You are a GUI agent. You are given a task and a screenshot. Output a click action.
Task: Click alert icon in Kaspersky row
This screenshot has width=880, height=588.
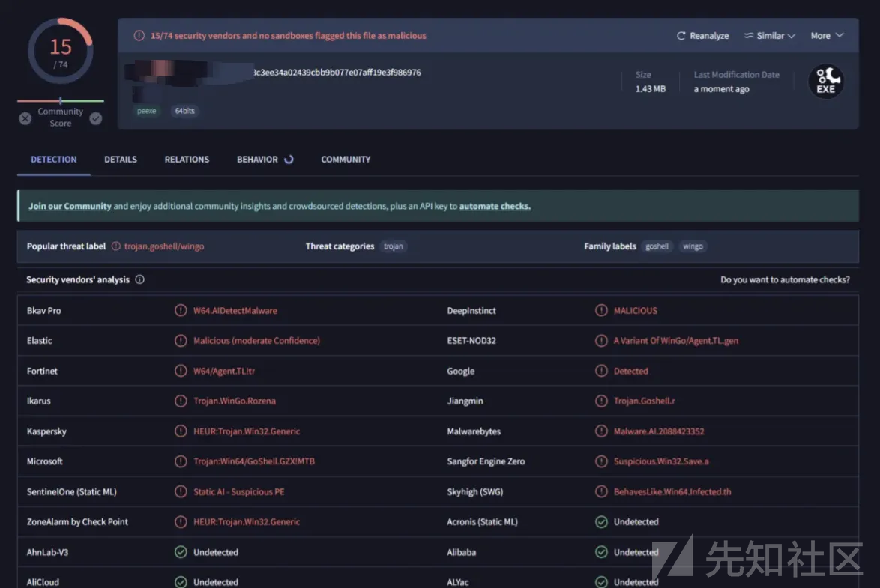click(181, 431)
